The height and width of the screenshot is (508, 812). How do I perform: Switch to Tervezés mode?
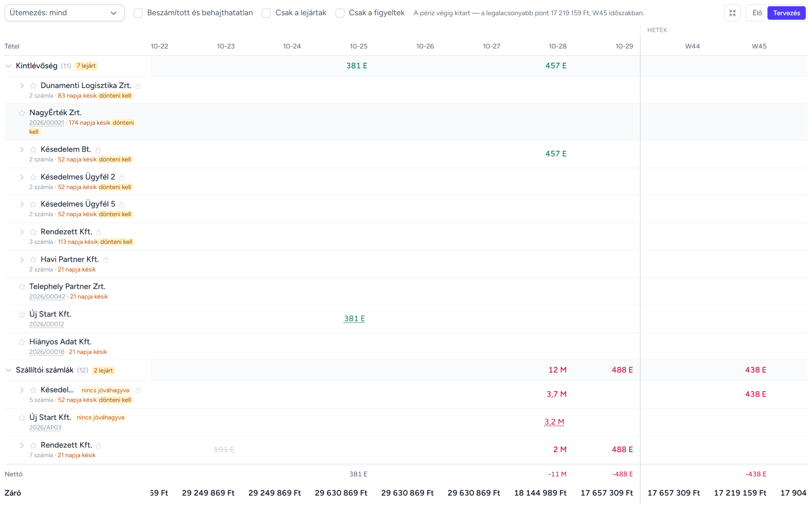click(787, 13)
